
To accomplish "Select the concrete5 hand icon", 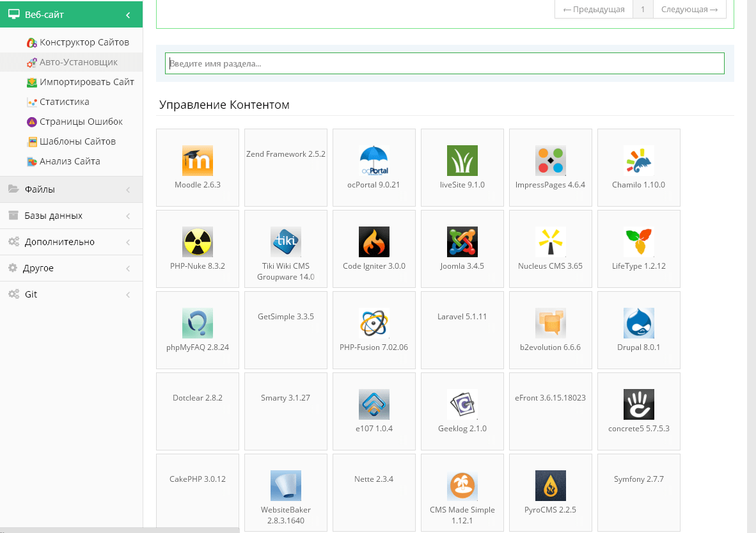I will click(638, 404).
